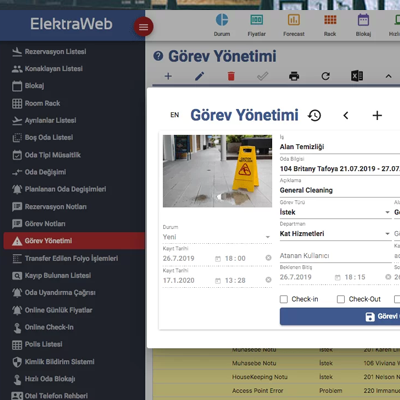
Task: Click the red hamburger menu button
Action: click(x=144, y=27)
